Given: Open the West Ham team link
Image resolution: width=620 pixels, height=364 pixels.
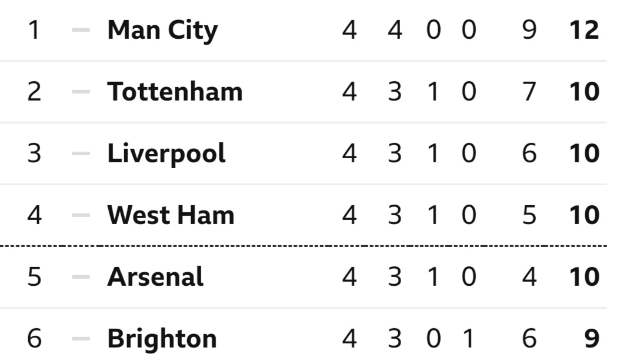Looking at the screenshot, I should click(x=171, y=215).
